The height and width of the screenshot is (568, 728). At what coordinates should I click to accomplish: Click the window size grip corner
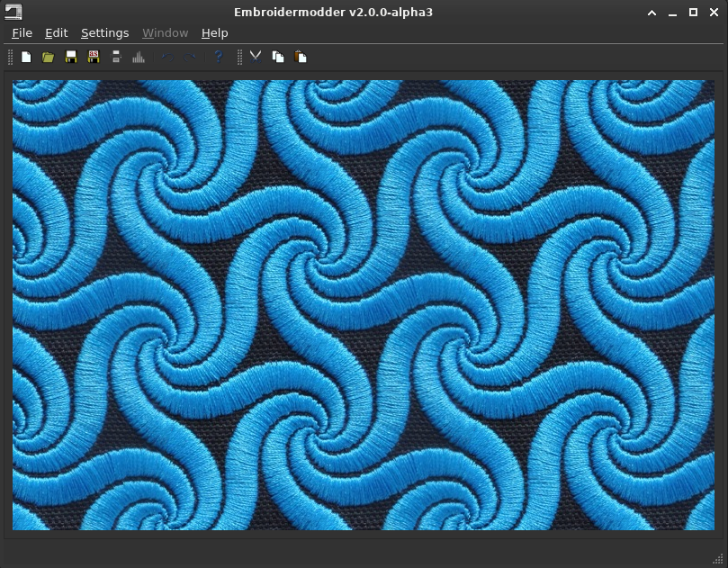tap(719, 559)
